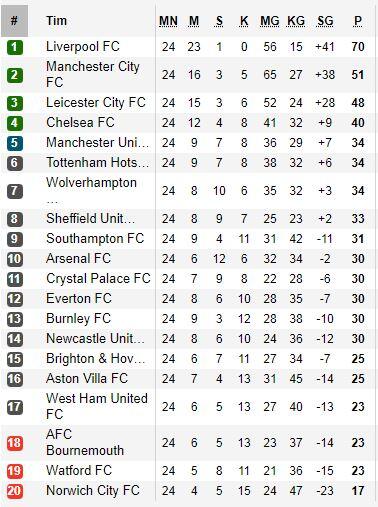The height and width of the screenshot is (507, 378).
Task: Click green rank badge number 1
Action: click(x=15, y=47)
